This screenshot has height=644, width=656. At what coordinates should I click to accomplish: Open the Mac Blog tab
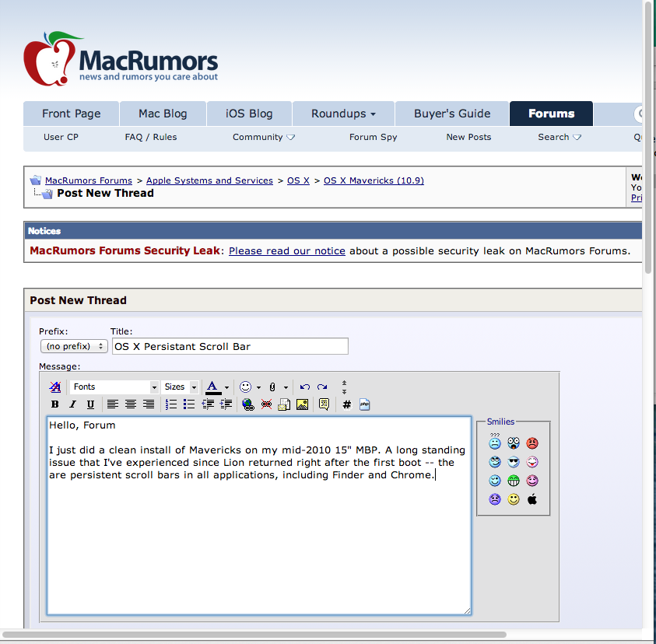[x=163, y=114]
